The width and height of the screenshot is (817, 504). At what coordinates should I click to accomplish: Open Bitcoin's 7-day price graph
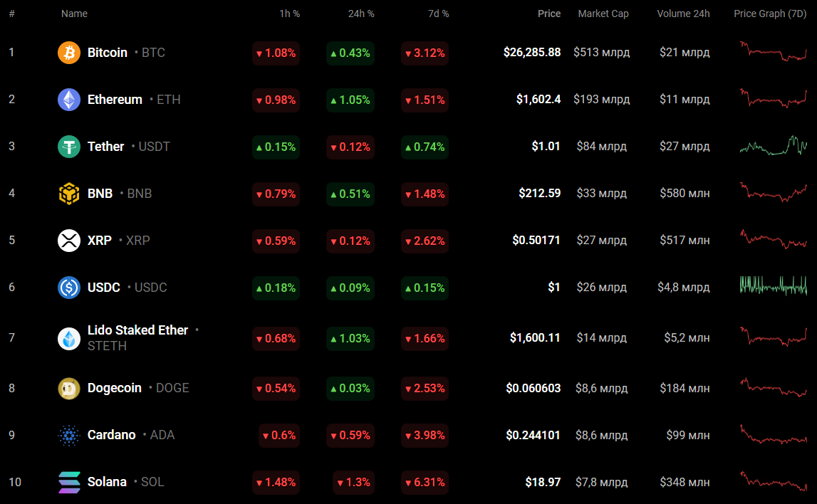774,52
